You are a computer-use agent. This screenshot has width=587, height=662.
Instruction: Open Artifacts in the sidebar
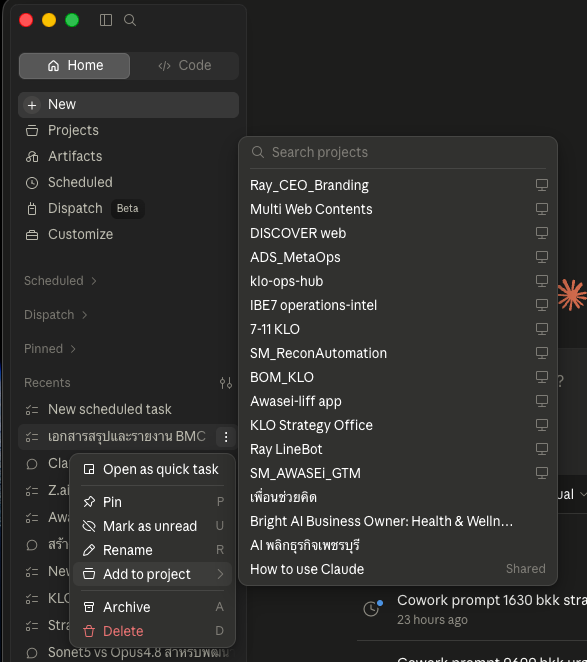pyautogui.click(x=128, y=157)
